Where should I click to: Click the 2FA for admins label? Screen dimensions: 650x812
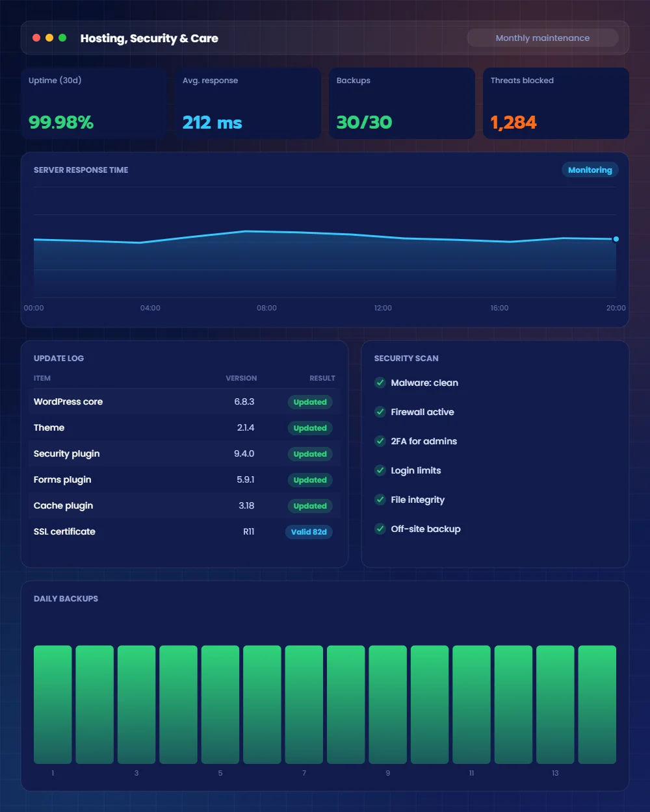(x=424, y=441)
